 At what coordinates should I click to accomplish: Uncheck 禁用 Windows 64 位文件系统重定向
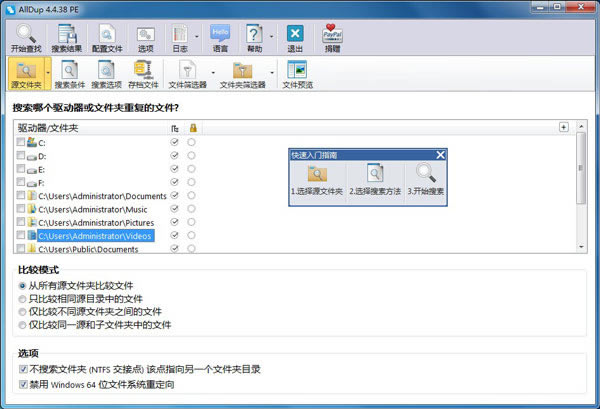22,383
